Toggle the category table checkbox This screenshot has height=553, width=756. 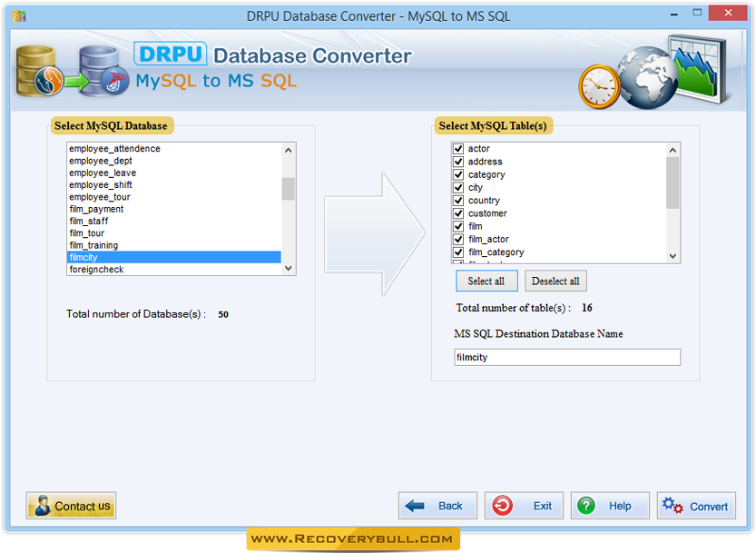458,174
